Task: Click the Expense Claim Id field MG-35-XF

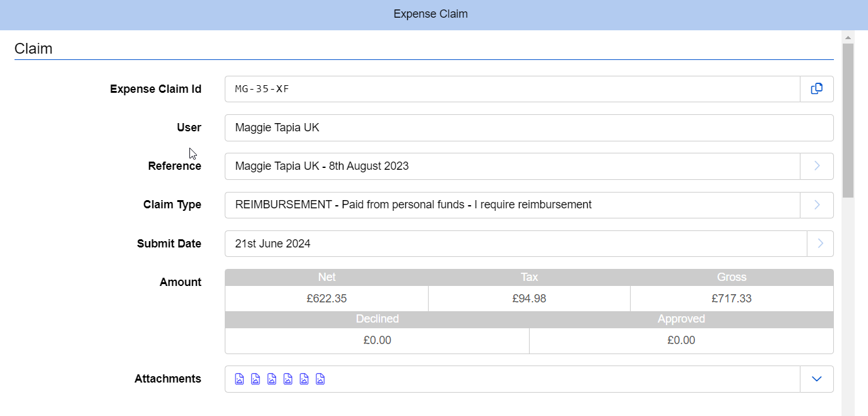Action: coord(513,89)
